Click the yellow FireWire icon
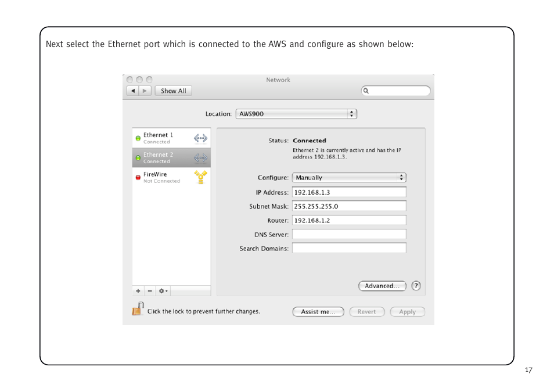 [200, 177]
